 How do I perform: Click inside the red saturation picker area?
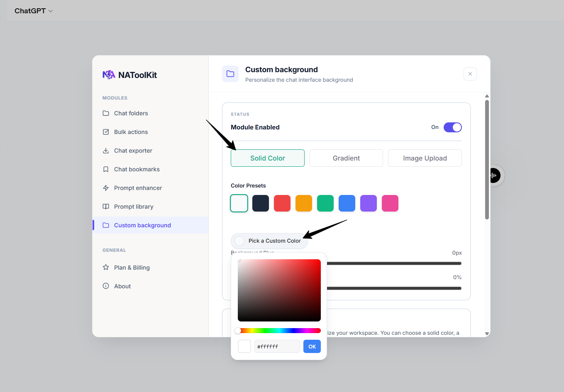(279, 290)
